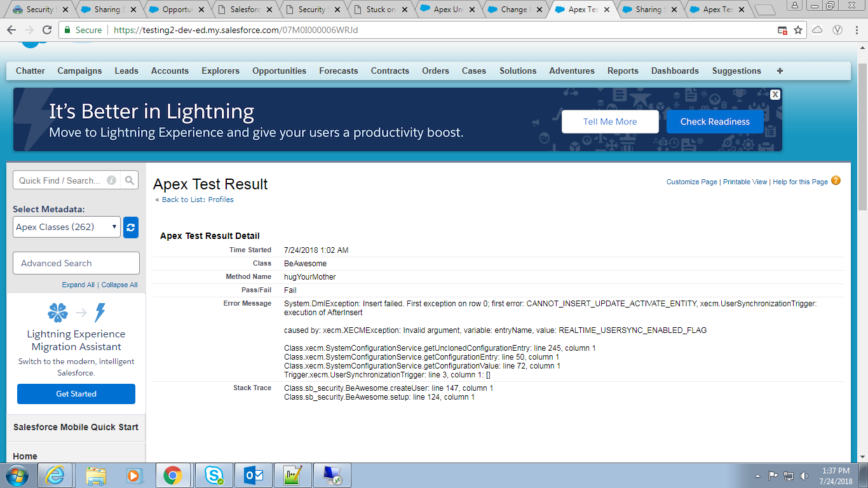The width and height of the screenshot is (868, 488).
Task: Click the volume speaker icon in tray
Action: click(804, 475)
